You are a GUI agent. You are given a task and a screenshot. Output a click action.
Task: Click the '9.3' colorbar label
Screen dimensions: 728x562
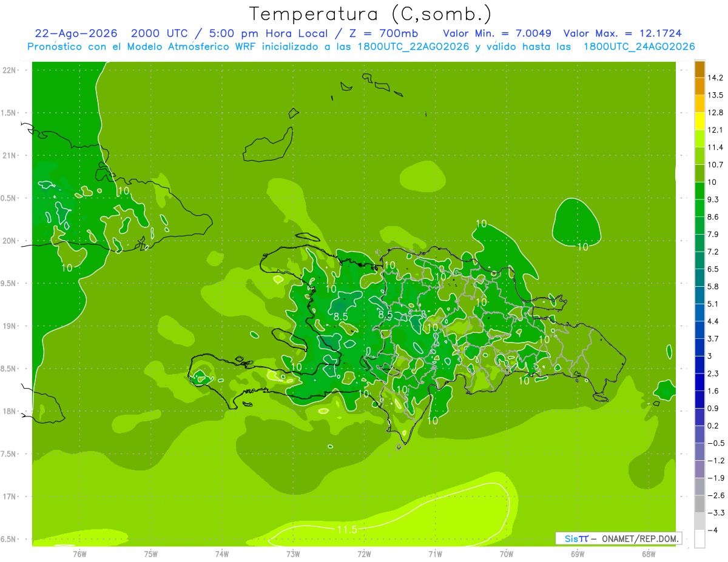point(714,199)
